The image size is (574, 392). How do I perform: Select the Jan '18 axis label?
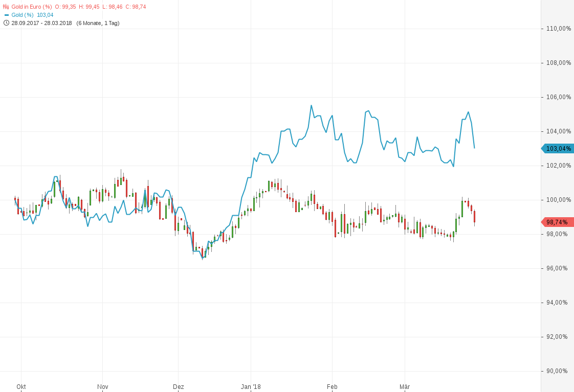(x=250, y=387)
